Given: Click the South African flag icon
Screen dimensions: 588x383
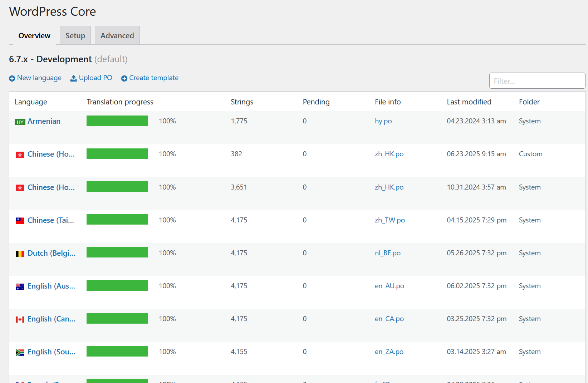Looking at the screenshot, I should 20,353.
